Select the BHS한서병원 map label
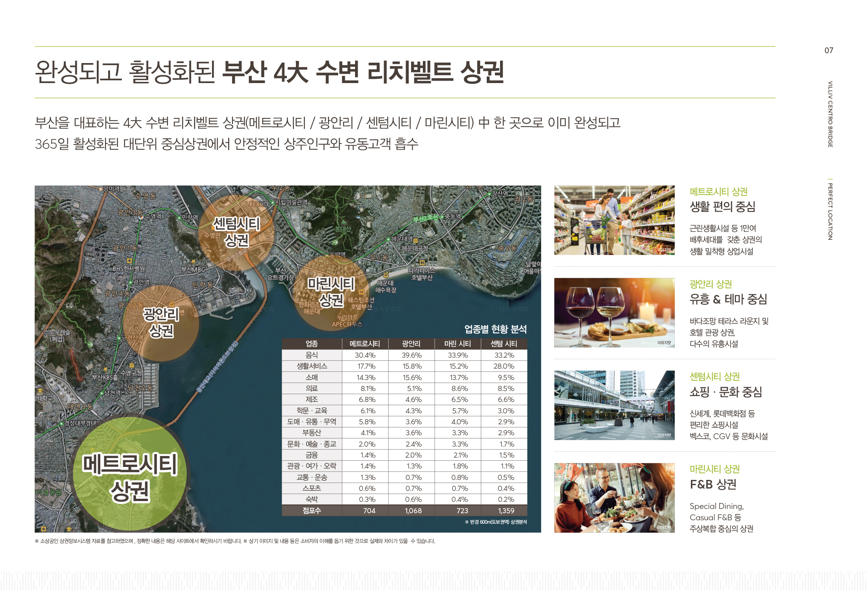Viewport: 868px width, 590px height. coord(129,269)
